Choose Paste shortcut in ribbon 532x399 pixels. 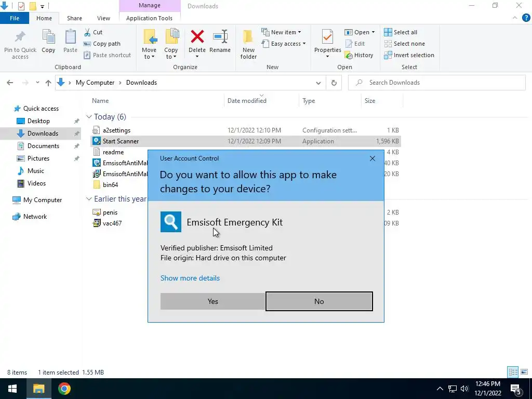[x=107, y=55]
